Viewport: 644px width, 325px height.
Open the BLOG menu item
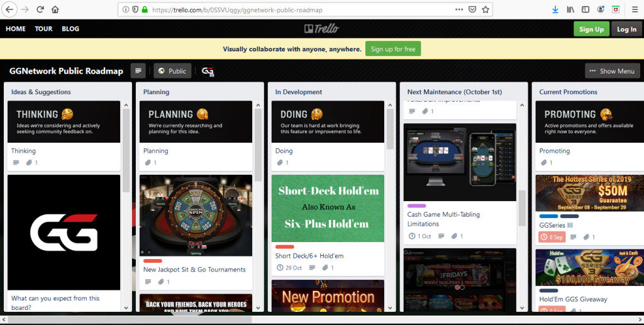[70, 29]
